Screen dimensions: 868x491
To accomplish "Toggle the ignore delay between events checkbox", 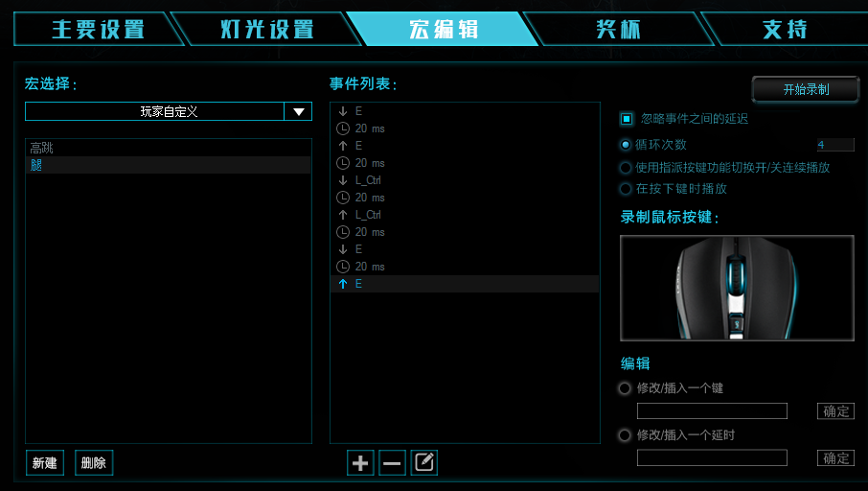I will coord(627,119).
